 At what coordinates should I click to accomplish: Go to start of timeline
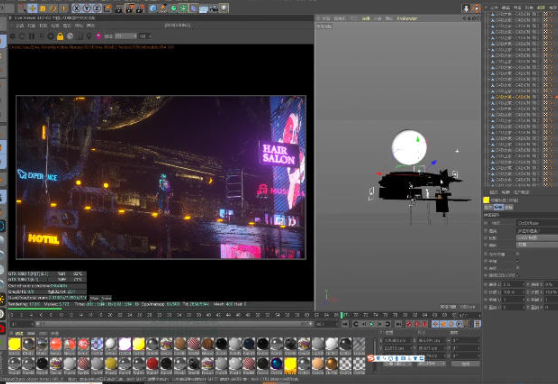tap(345, 324)
